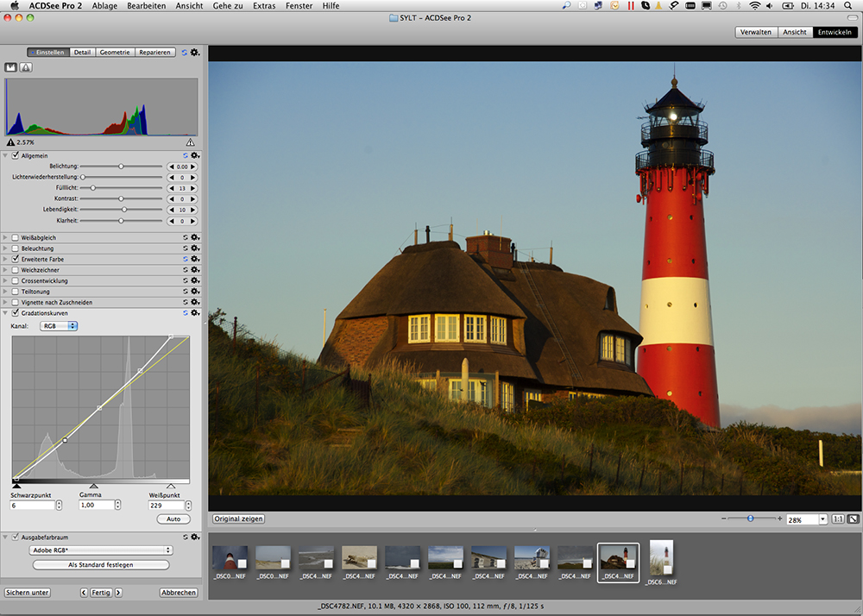
Task: Click the histogram display mode icon
Action: 11,66
